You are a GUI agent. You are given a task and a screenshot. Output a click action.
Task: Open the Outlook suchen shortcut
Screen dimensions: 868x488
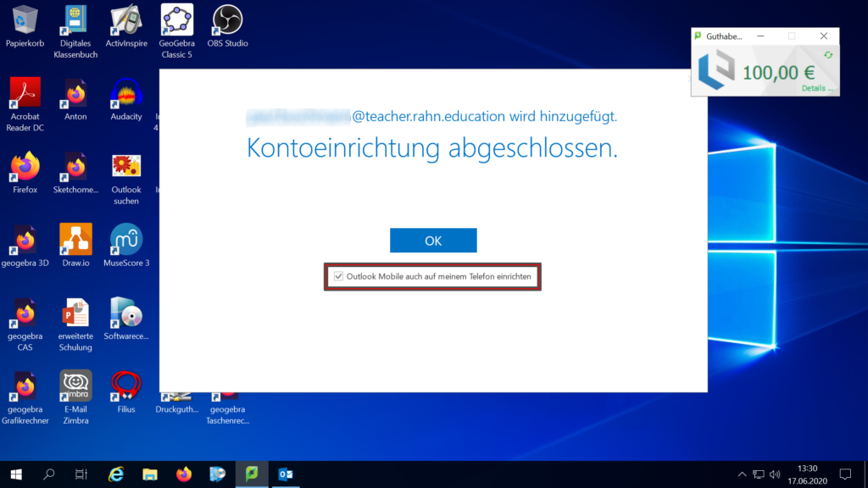tap(126, 178)
